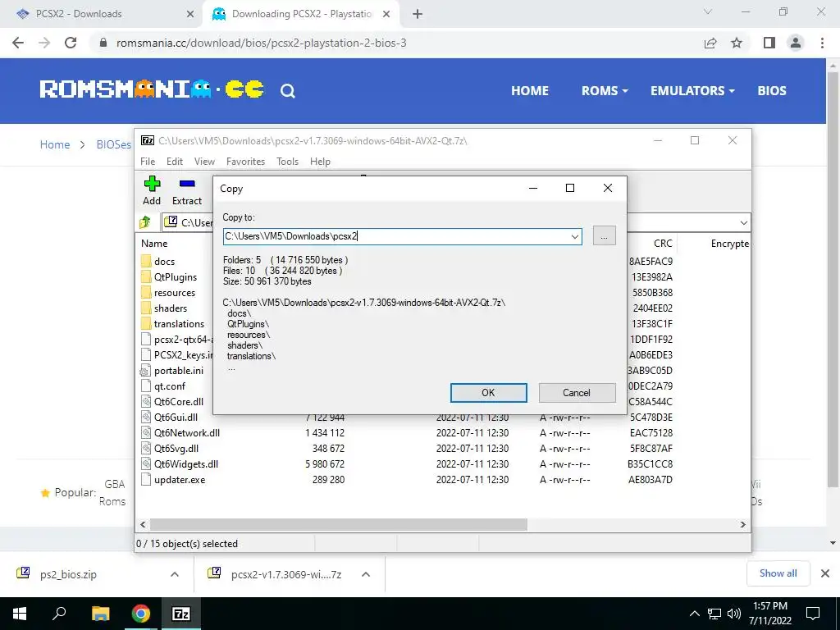Click the 7-Zip horizontal scrollbar thumb
The height and width of the screenshot is (630, 840).
(339, 524)
